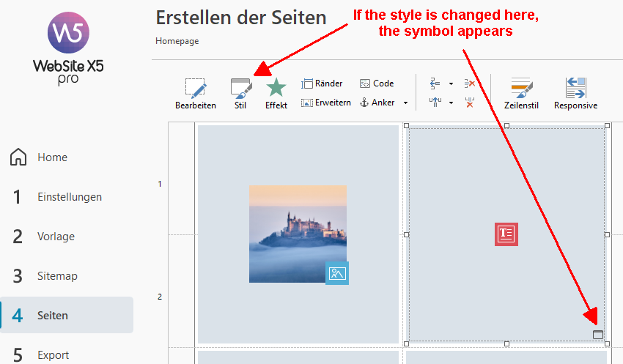Open the Responsive settings
This screenshot has width=623, height=364.
[575, 93]
